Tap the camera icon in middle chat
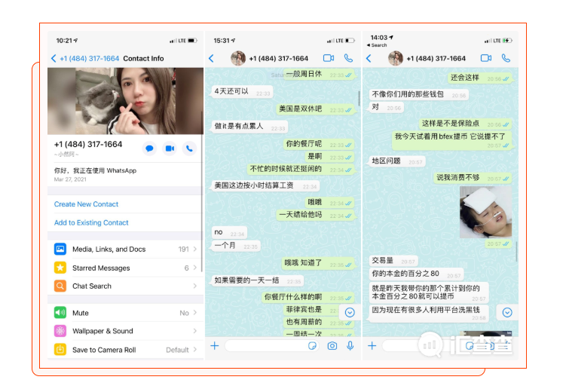 [x=332, y=345]
